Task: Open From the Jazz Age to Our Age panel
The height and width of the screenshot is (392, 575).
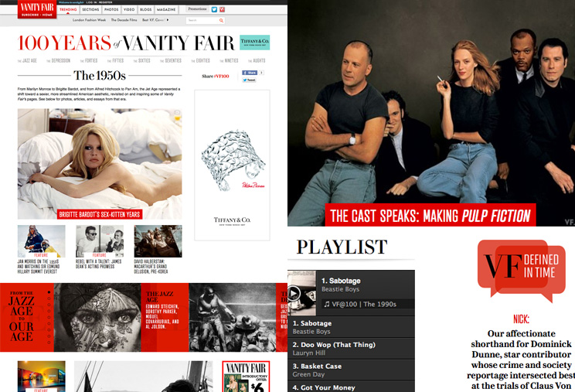Action: pos(27,317)
